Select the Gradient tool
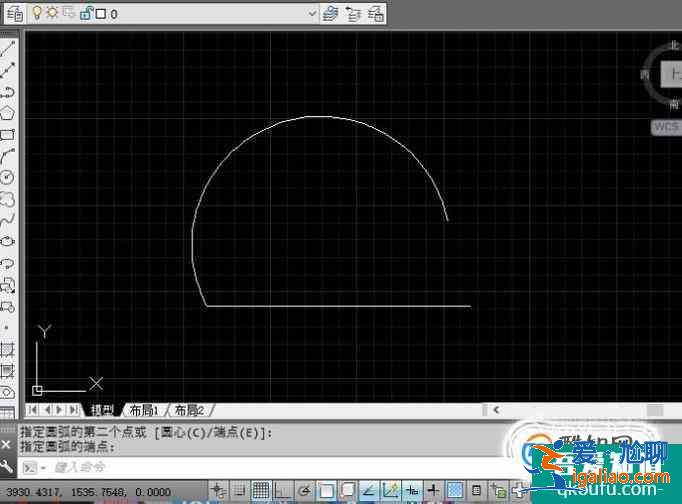682x504 pixels. [7, 370]
